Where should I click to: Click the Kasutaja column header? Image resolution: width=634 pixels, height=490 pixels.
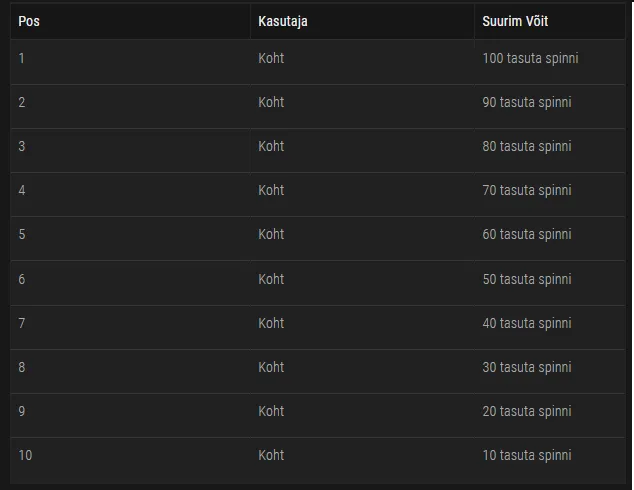tap(283, 21)
